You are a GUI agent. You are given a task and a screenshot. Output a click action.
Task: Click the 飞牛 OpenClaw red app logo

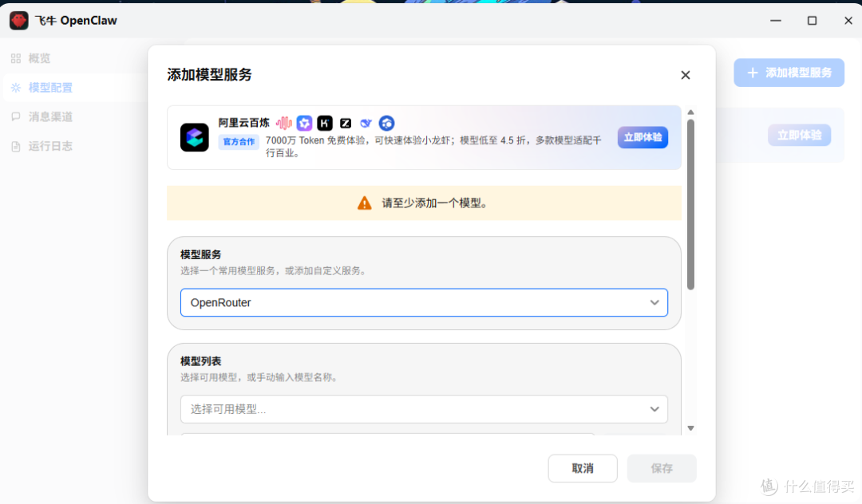pyautogui.click(x=18, y=21)
